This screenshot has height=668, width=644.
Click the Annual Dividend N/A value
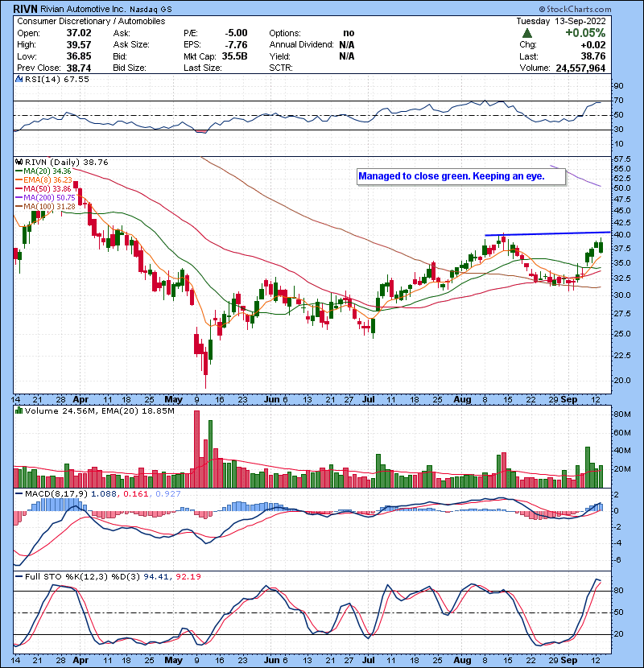(x=347, y=45)
